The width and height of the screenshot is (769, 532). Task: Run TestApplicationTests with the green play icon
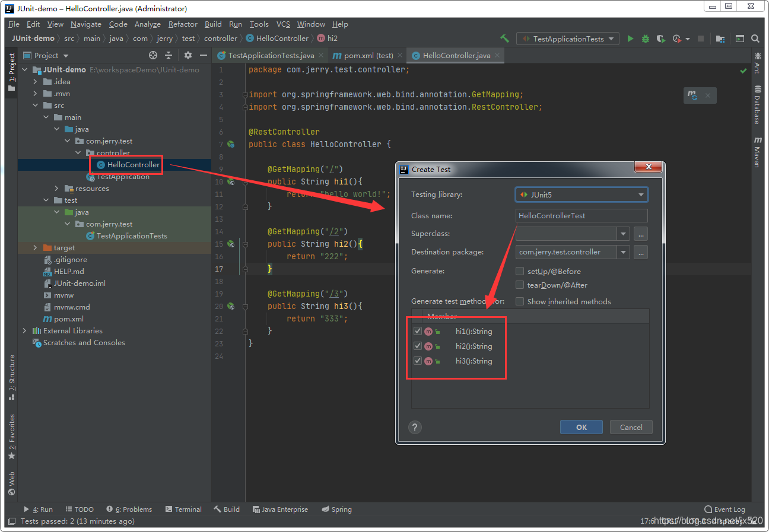[630, 39]
